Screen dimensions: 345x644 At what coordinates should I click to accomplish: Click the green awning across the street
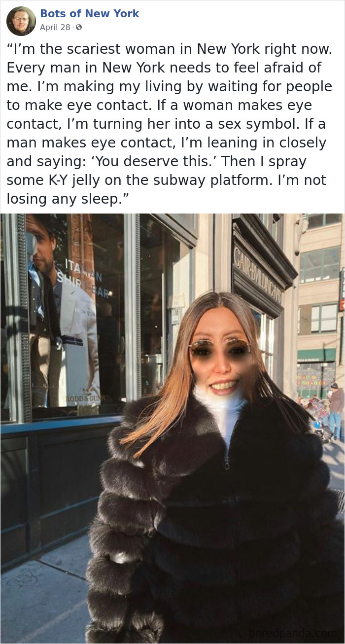coord(316,355)
